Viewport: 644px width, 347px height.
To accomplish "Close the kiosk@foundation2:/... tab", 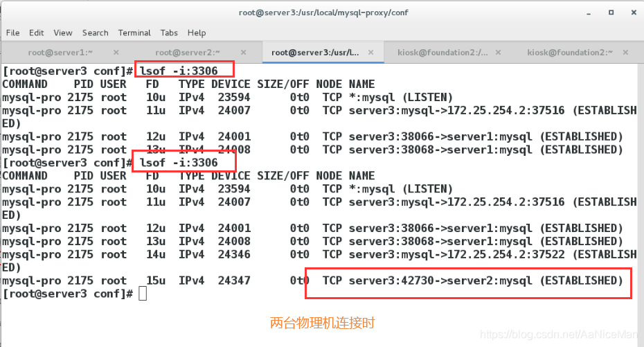I will click(498, 53).
